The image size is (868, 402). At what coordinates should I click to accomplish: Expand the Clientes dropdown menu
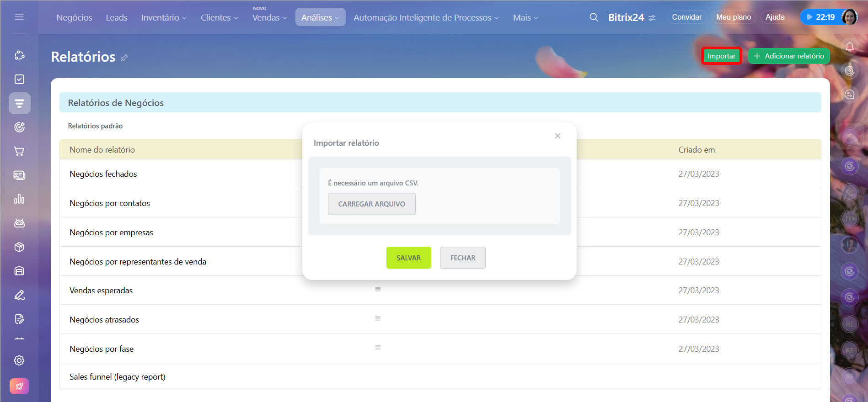point(219,18)
